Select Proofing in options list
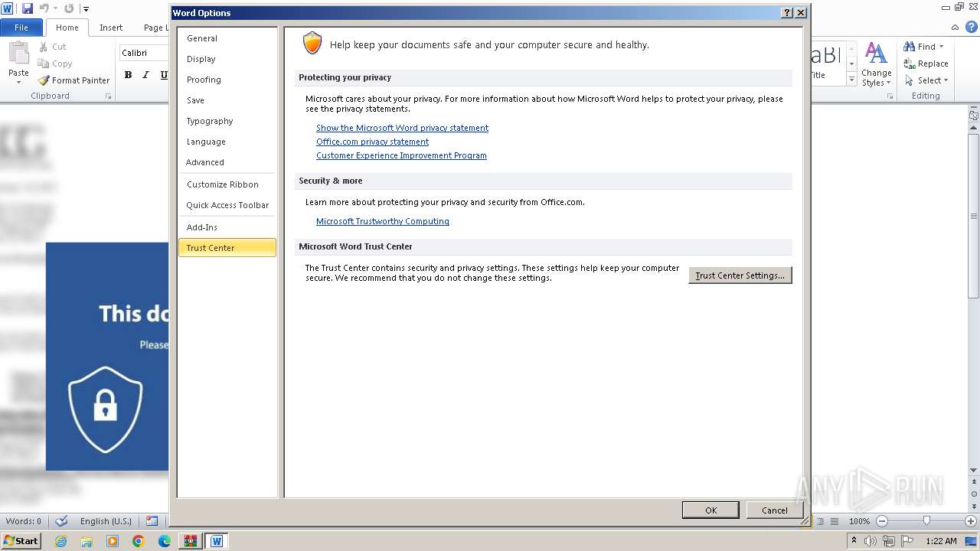Image resolution: width=980 pixels, height=551 pixels. coord(227,80)
